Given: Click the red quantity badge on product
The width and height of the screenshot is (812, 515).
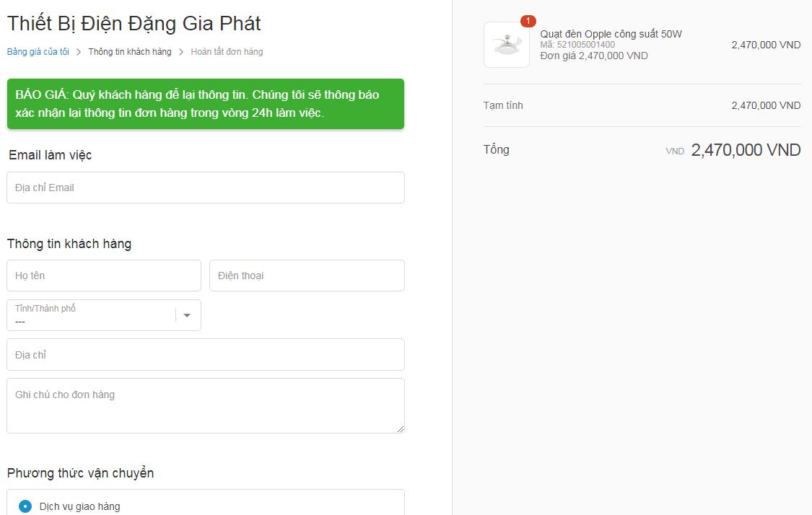Looking at the screenshot, I should click(528, 21).
